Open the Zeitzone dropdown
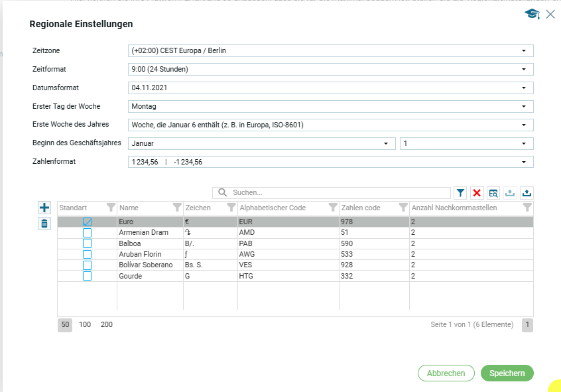 coord(330,51)
